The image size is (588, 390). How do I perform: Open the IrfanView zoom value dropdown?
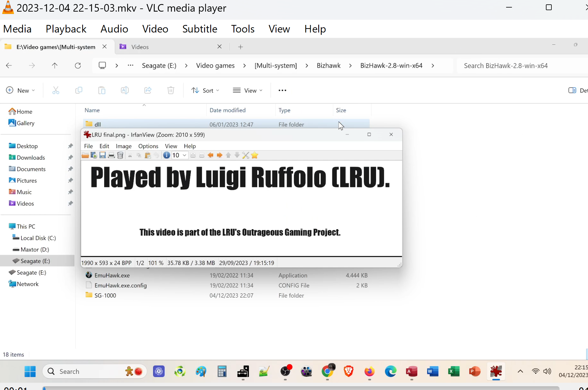pos(184,155)
